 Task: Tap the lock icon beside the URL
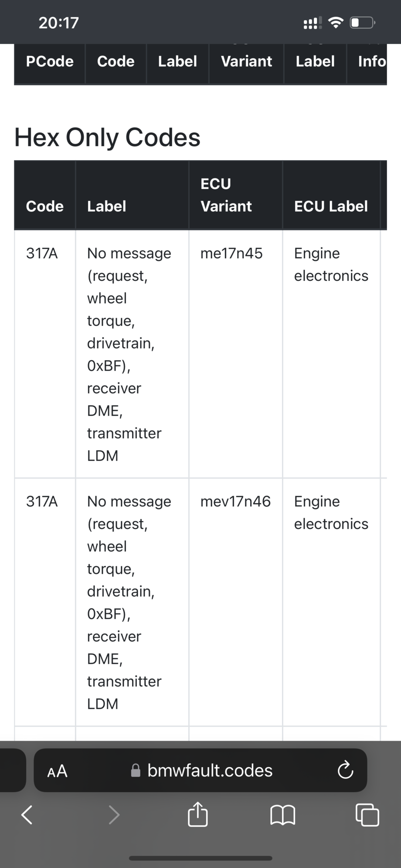pyautogui.click(x=136, y=771)
